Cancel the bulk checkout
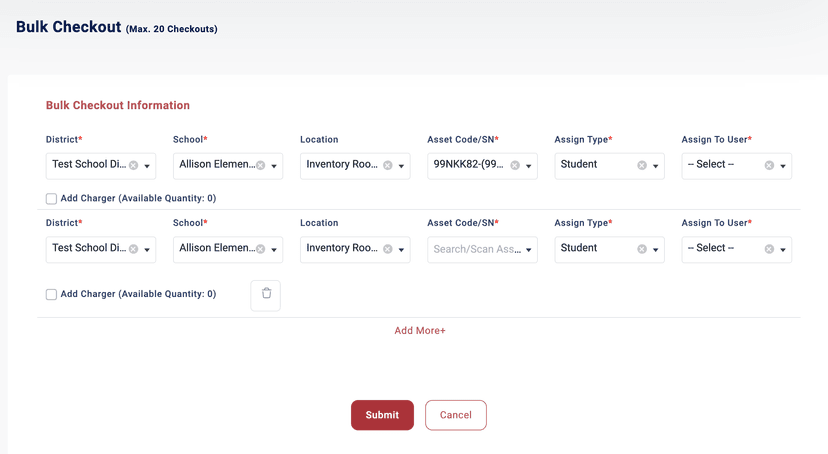 point(456,415)
